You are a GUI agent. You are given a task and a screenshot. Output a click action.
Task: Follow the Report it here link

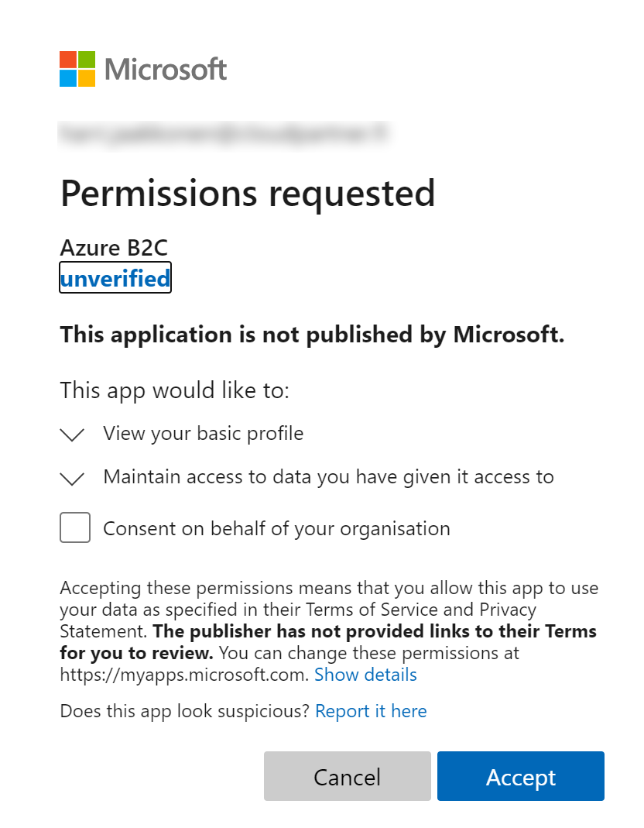[x=371, y=711]
